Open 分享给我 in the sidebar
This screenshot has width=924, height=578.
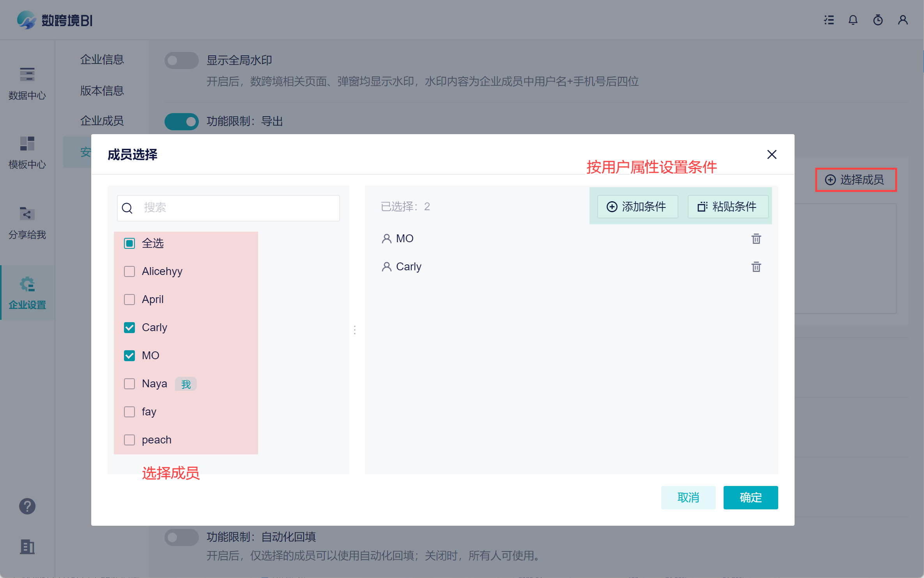pyautogui.click(x=27, y=223)
